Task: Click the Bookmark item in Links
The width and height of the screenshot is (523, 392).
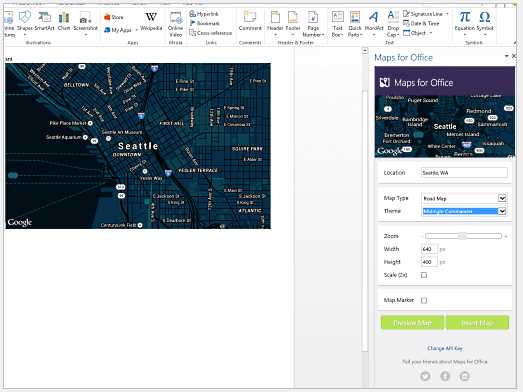Action: 204,23
